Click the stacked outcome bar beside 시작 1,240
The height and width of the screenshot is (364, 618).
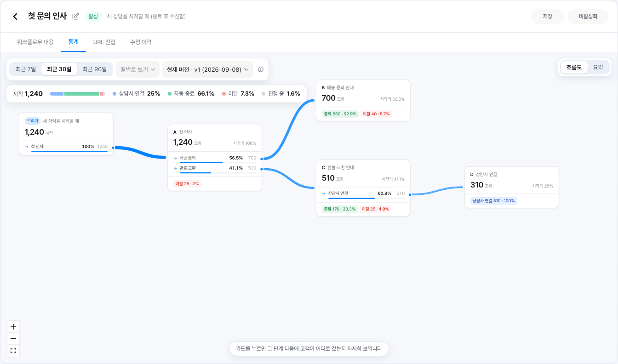pos(78,94)
